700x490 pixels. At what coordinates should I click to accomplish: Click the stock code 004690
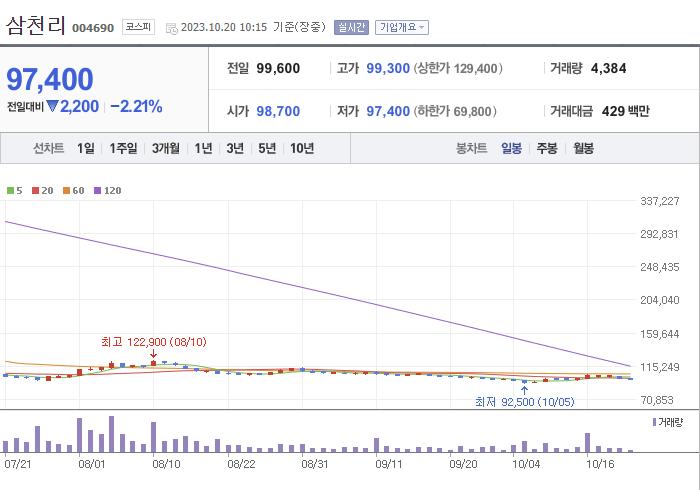(x=93, y=28)
